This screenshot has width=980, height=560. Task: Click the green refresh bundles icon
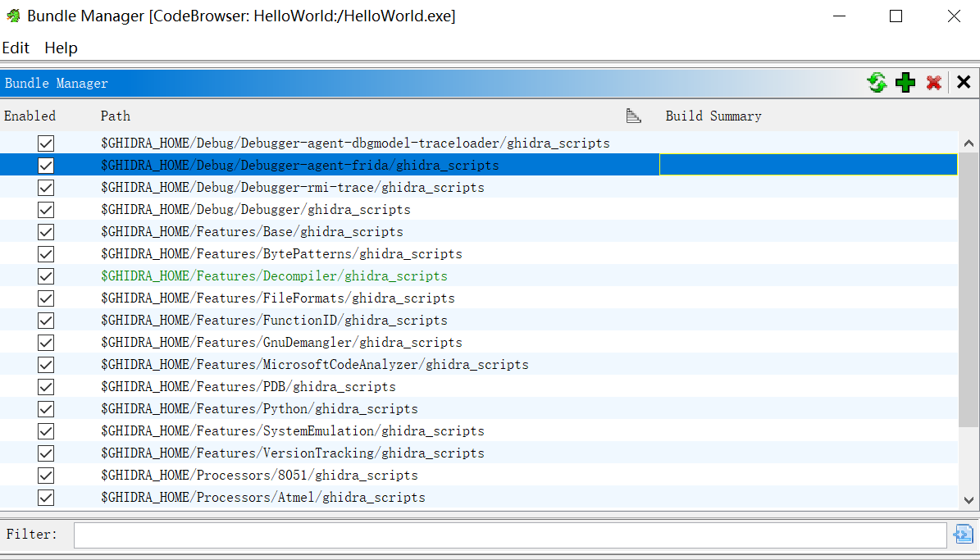point(877,83)
